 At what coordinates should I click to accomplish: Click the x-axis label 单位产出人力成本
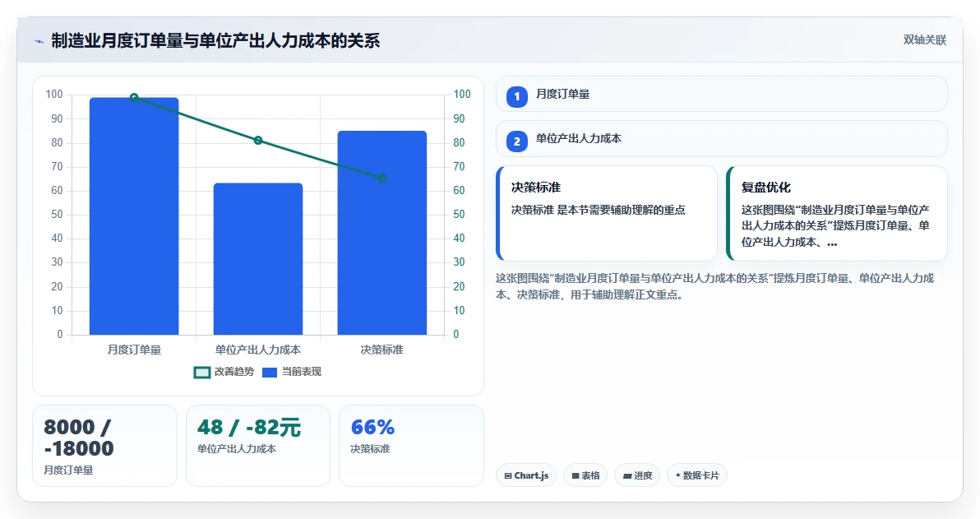258,350
